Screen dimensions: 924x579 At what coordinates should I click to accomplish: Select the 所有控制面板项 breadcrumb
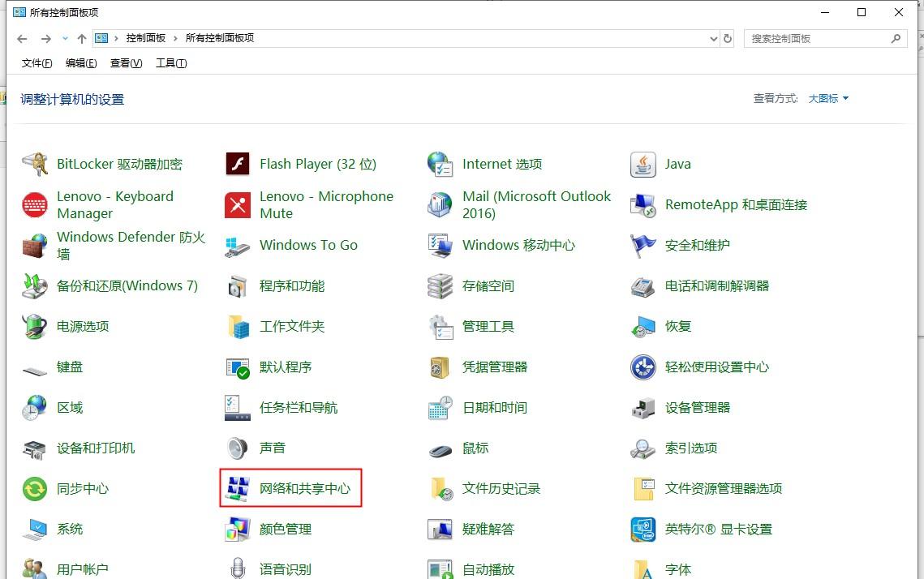point(220,37)
